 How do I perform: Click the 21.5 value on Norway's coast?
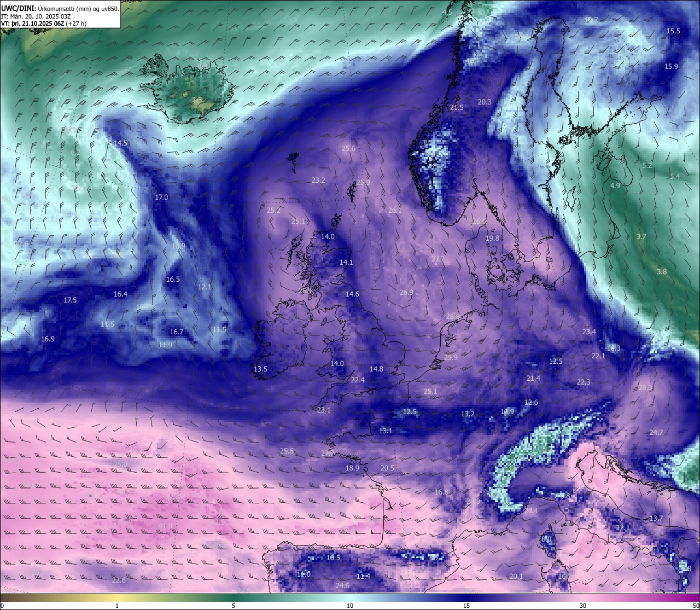(x=457, y=107)
